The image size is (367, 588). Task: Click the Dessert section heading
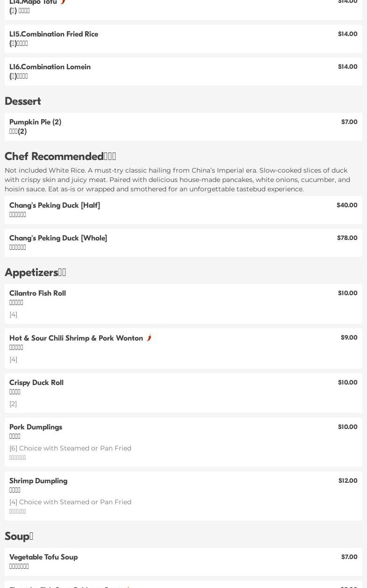pyautogui.click(x=23, y=102)
